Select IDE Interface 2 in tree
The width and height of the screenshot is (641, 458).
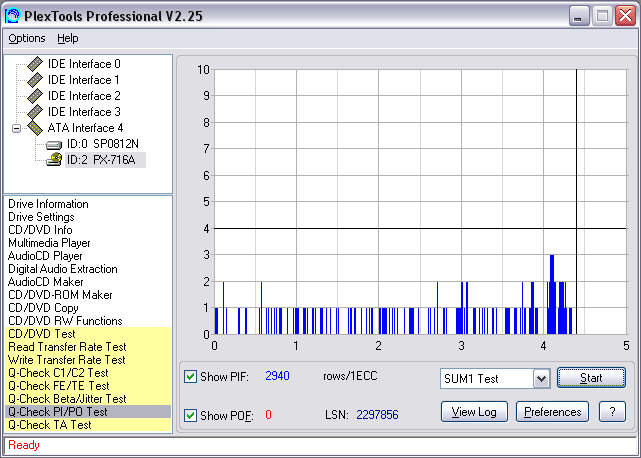click(84, 96)
